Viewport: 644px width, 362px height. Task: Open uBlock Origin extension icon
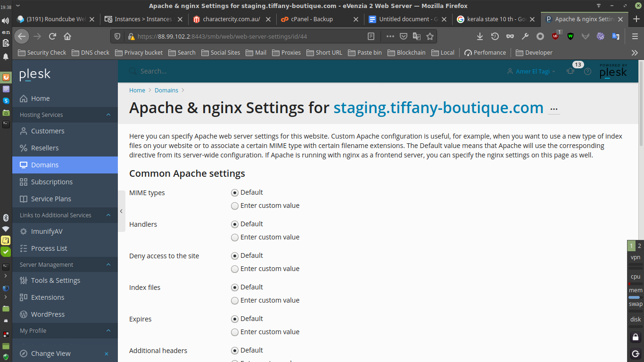pos(556,36)
